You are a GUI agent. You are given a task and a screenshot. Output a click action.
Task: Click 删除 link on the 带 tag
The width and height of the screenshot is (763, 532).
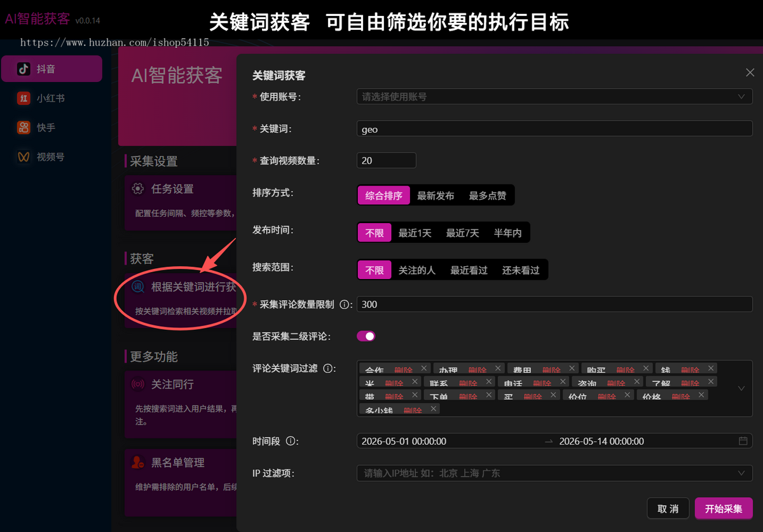[x=394, y=397]
